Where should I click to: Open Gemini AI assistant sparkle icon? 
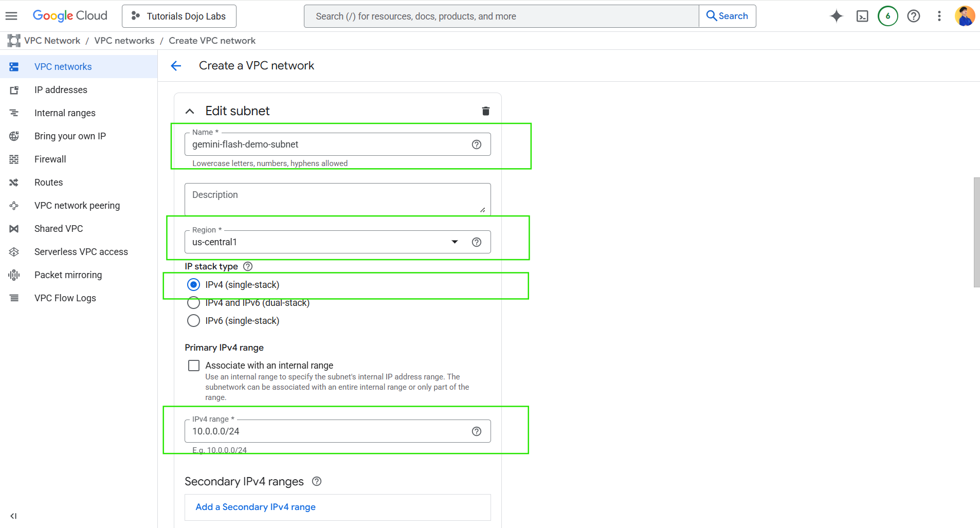coord(836,16)
